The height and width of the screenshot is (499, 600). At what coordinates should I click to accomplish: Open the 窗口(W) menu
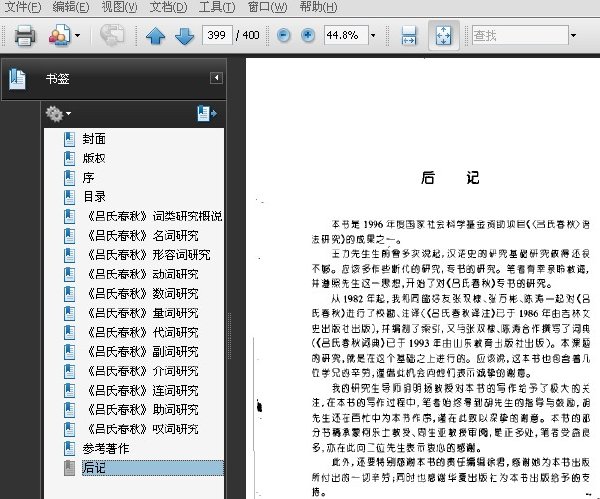point(267,7)
